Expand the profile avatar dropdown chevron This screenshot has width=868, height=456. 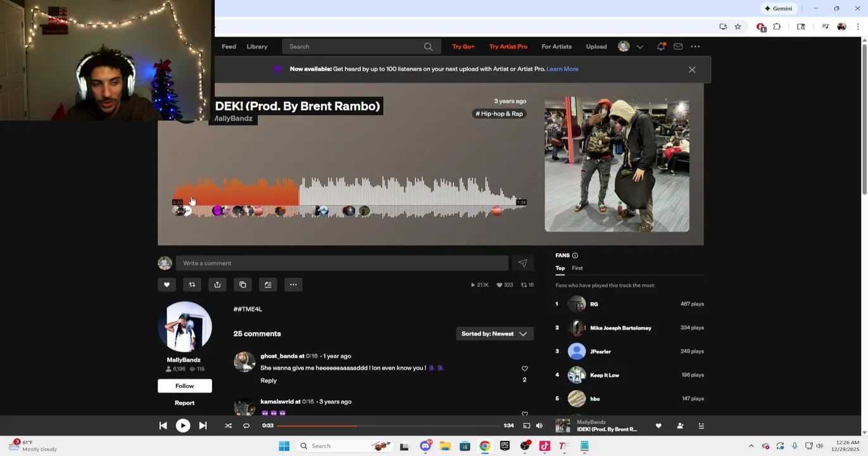(x=640, y=47)
